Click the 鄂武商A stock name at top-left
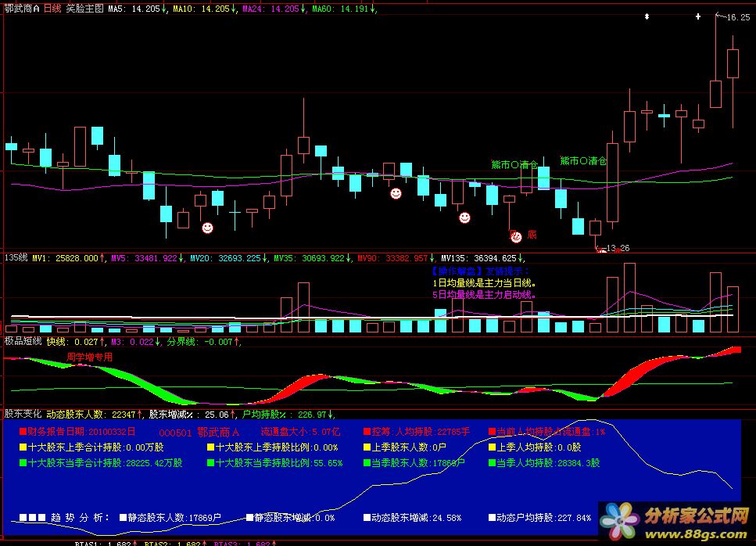The width and height of the screenshot is (756, 546). 21,9
